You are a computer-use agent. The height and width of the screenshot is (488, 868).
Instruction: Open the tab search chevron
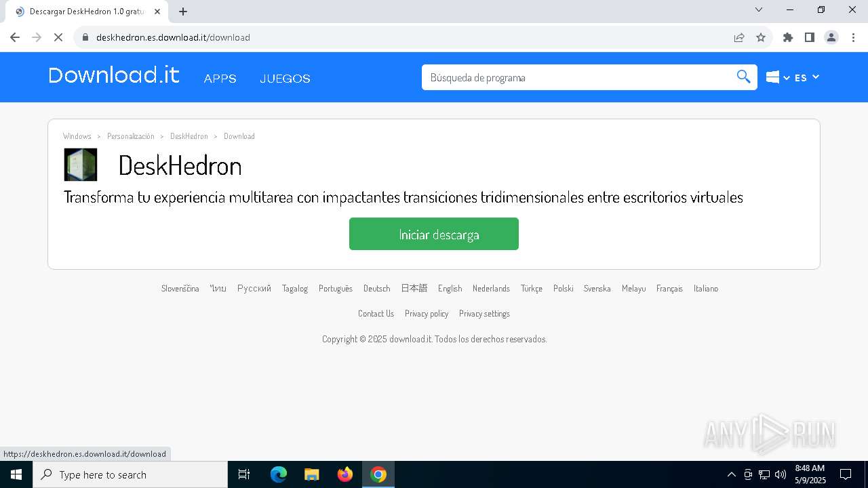pos(759,9)
